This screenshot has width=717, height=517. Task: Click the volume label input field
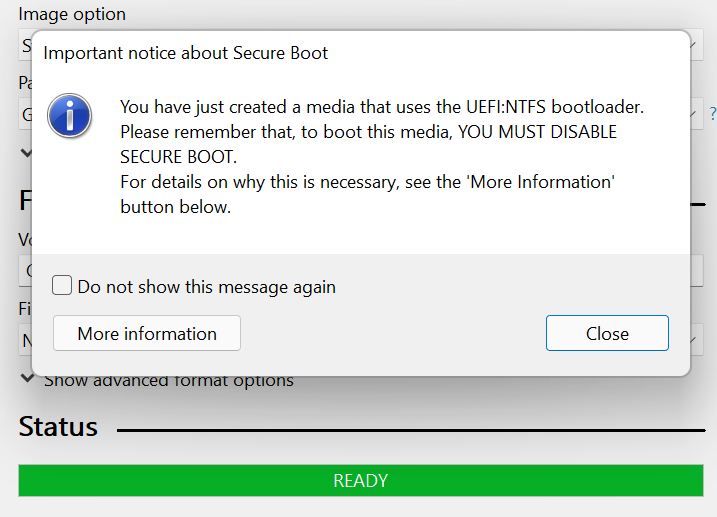(x=24, y=270)
